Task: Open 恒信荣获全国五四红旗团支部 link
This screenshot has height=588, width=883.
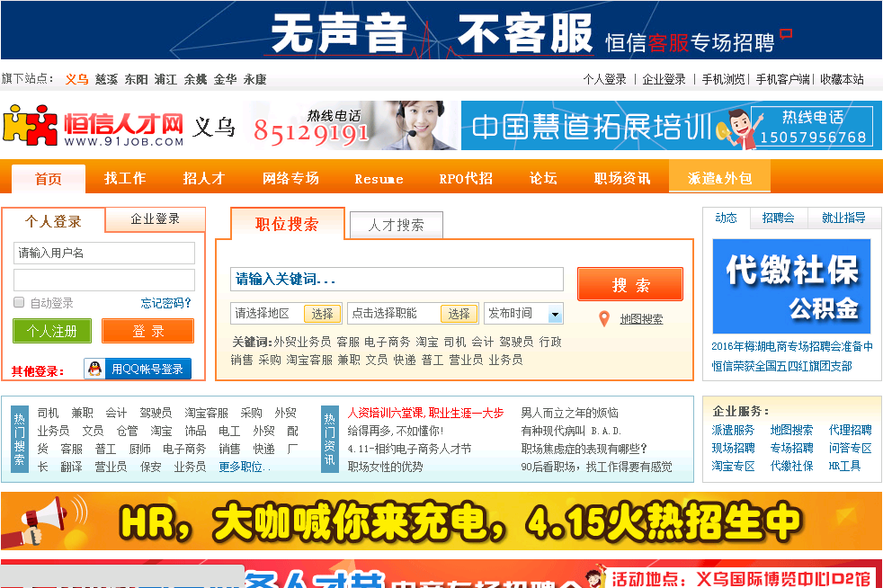Action: click(x=781, y=366)
